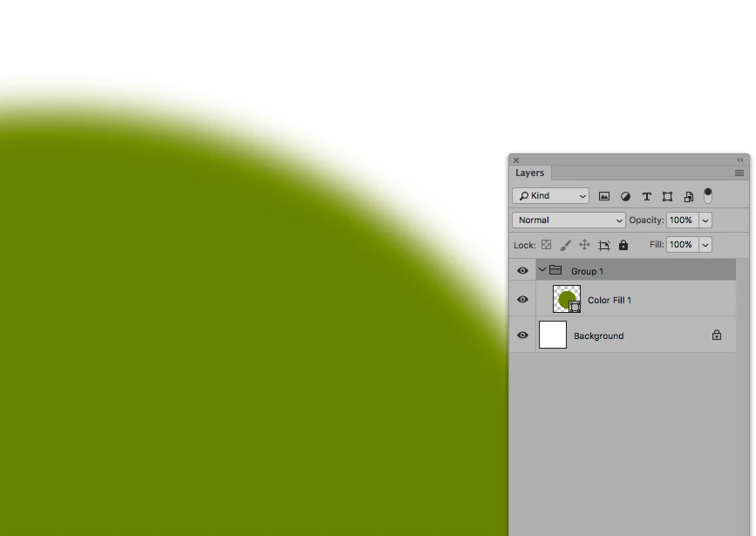Lock image pixels brush icon
Viewport: 756px width, 536px height.
(566, 246)
